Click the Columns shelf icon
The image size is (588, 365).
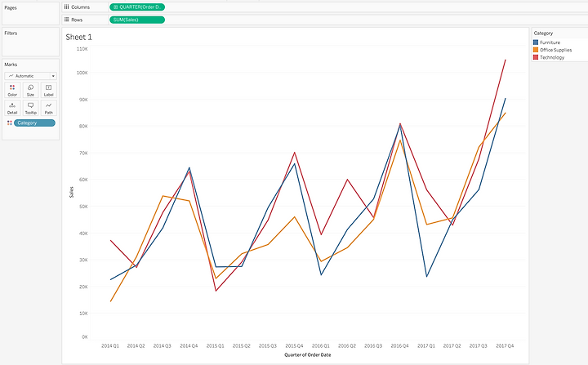tap(66, 7)
